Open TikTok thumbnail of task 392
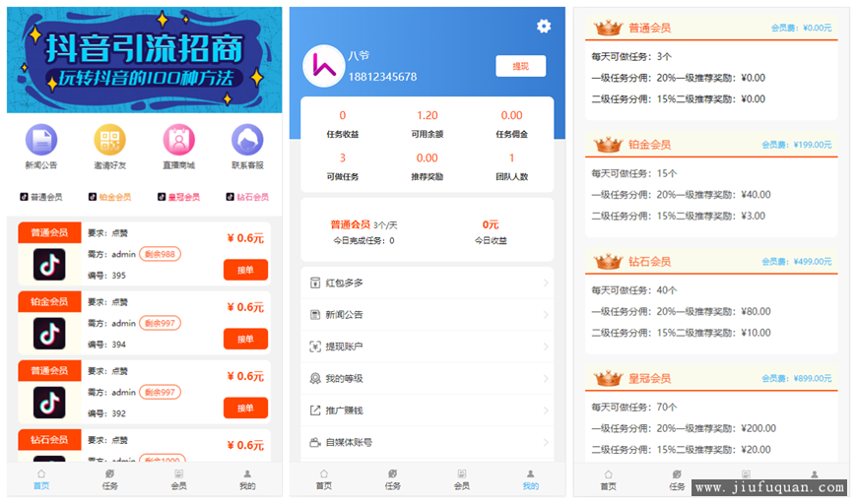857x504 pixels. (x=49, y=403)
